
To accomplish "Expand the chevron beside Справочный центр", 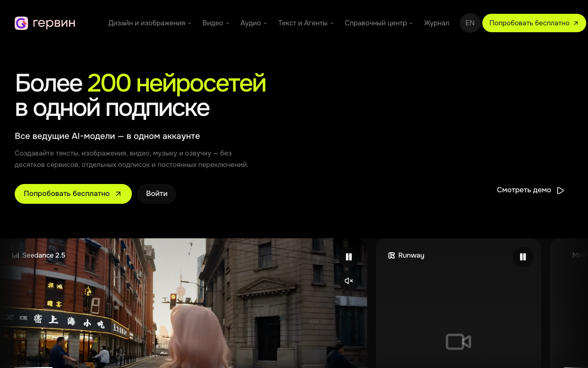I will coord(411,23).
